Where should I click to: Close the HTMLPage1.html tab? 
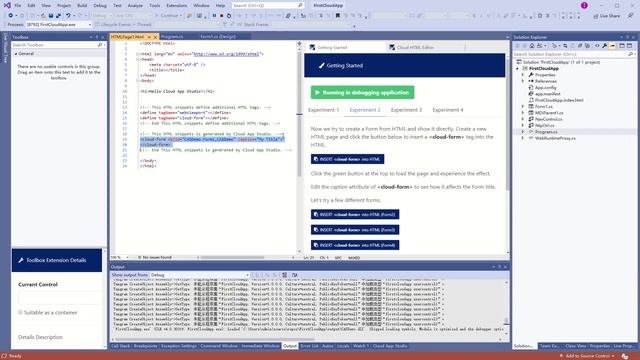(155, 37)
